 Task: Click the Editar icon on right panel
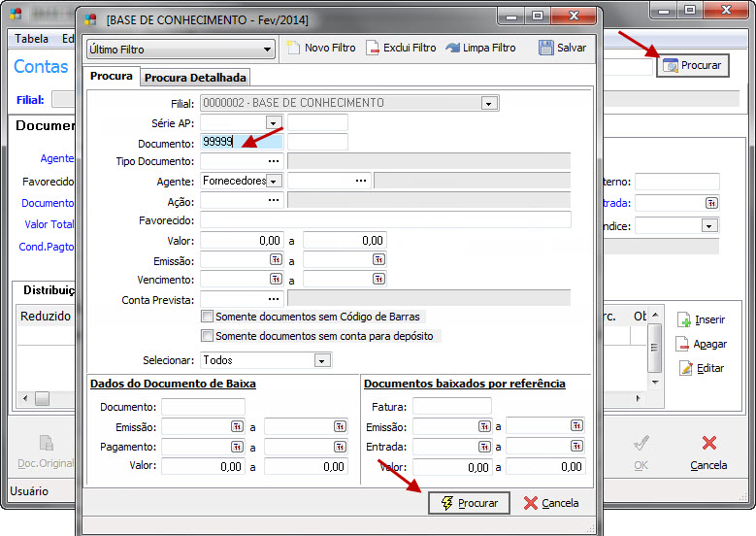pos(684,368)
